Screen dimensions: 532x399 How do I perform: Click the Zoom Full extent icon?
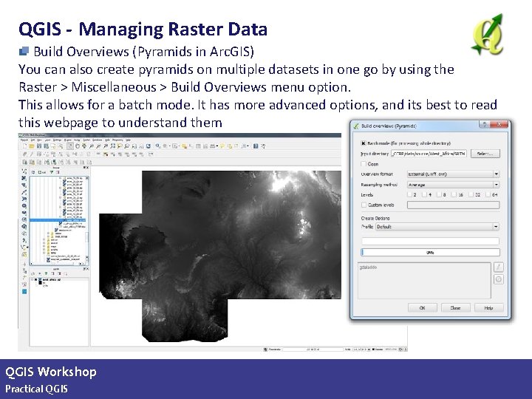[113, 146]
